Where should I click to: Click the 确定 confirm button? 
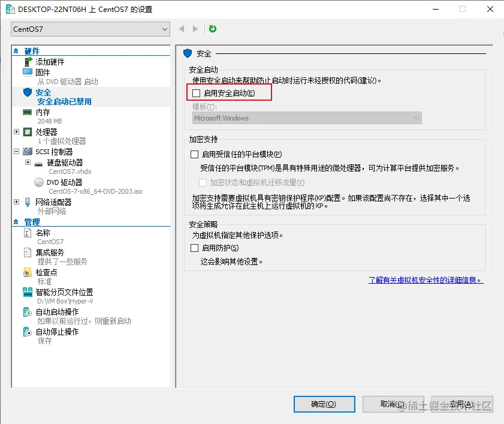click(x=324, y=404)
